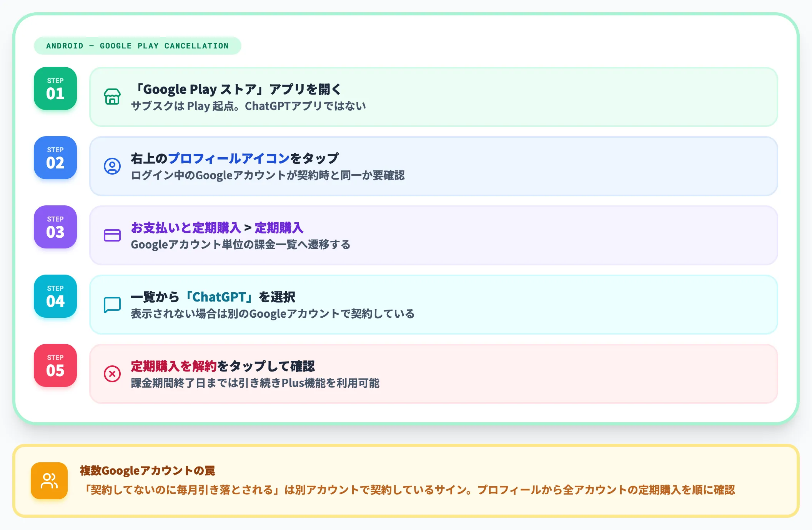The height and width of the screenshot is (530, 812).
Task: Click the blue STEP 02 badge
Action: pyautogui.click(x=55, y=158)
